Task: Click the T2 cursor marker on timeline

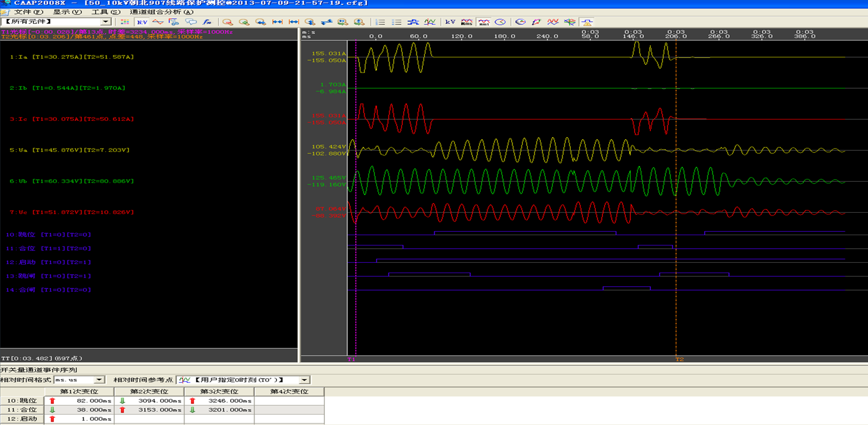Action: (680, 359)
